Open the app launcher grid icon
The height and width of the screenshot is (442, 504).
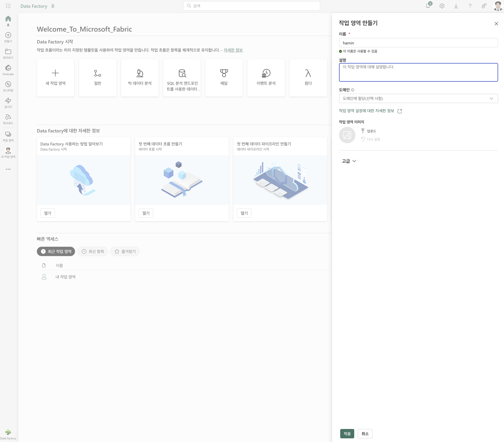8,6
